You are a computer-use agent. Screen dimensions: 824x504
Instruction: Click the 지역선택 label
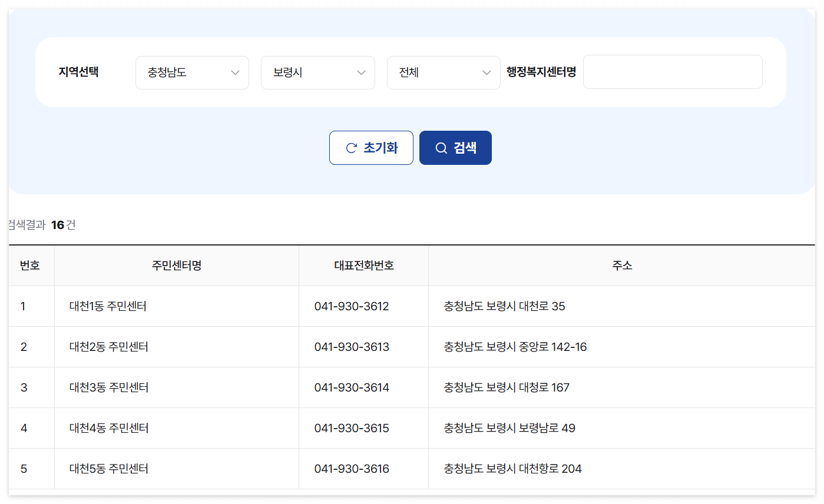78,72
